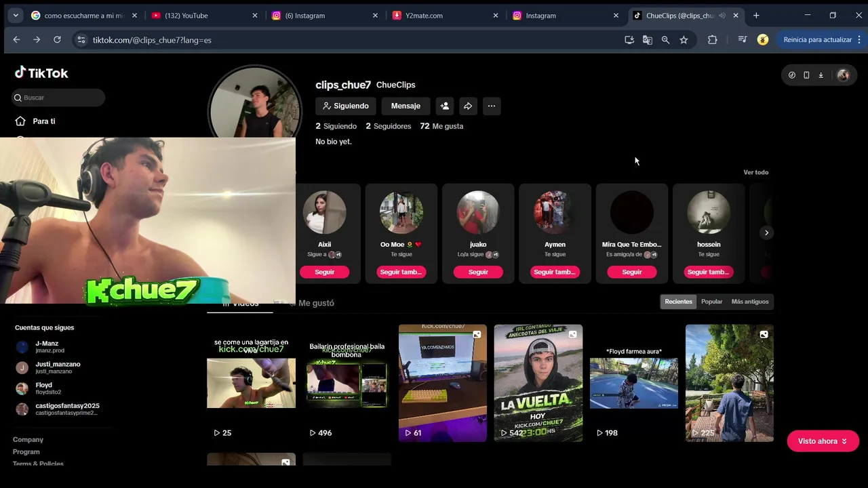The width and height of the screenshot is (868, 488).
Task: Open Bailarin profesional video with 496 views
Action: click(347, 383)
